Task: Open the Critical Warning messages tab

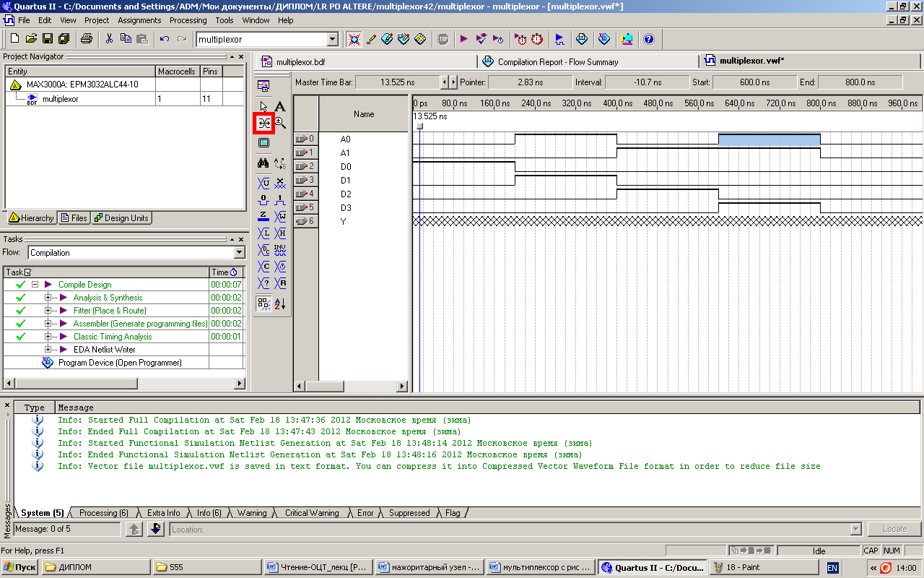Action: tap(312, 513)
